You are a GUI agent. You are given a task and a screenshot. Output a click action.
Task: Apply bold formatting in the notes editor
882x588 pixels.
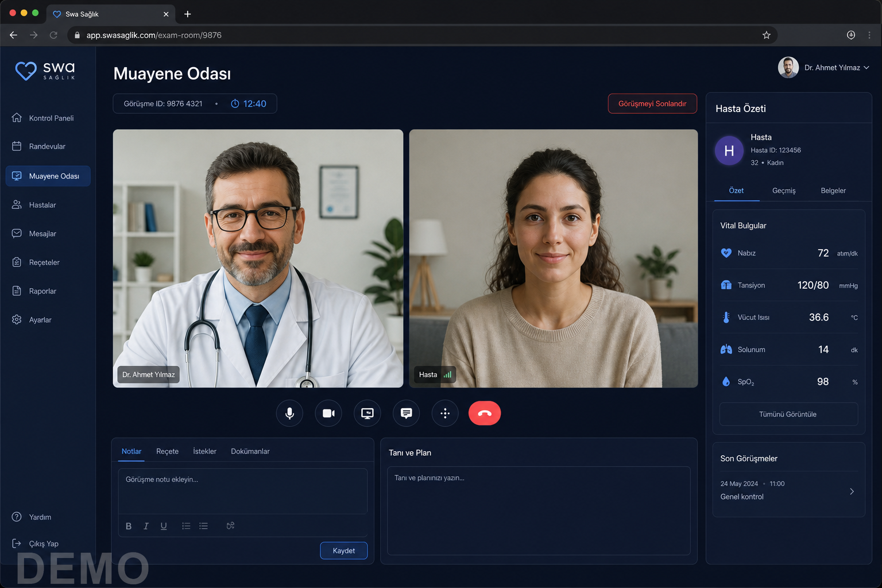pyautogui.click(x=129, y=526)
